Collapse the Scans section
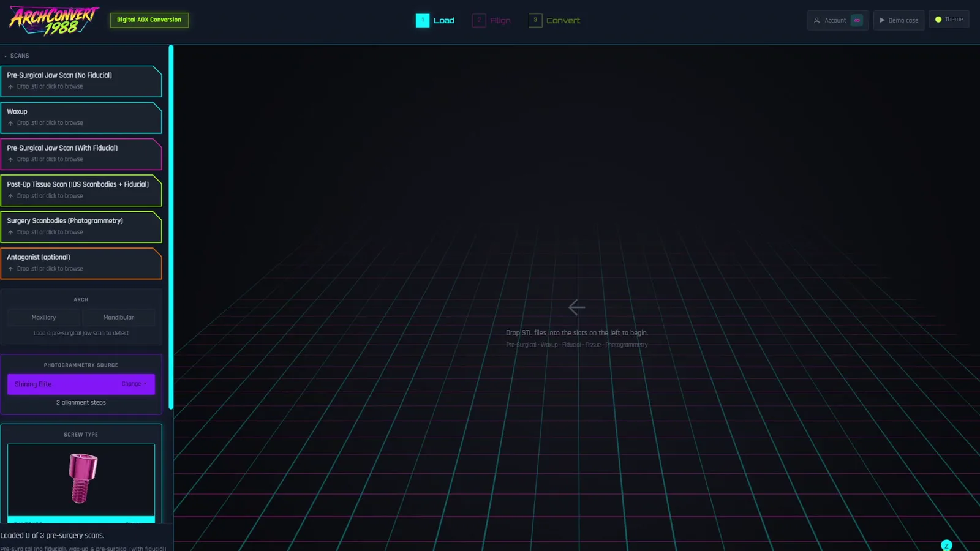Viewport: 980px width, 551px height. click(17, 56)
